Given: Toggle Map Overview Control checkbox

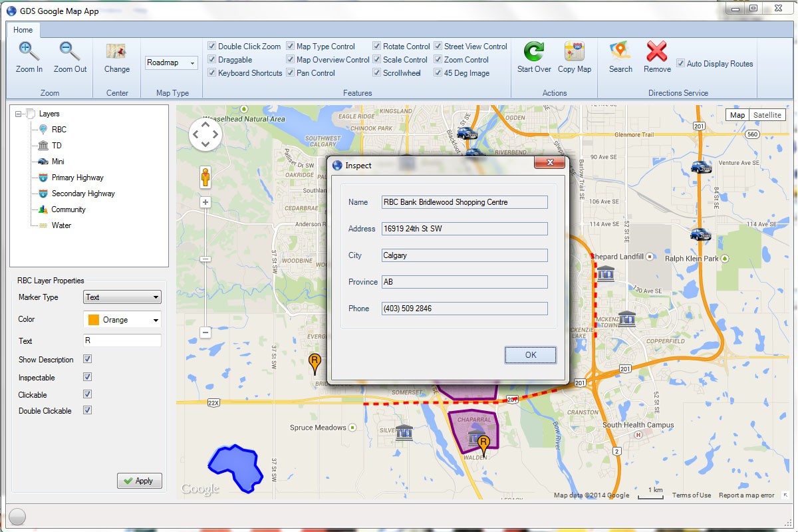Looking at the screenshot, I should [291, 59].
